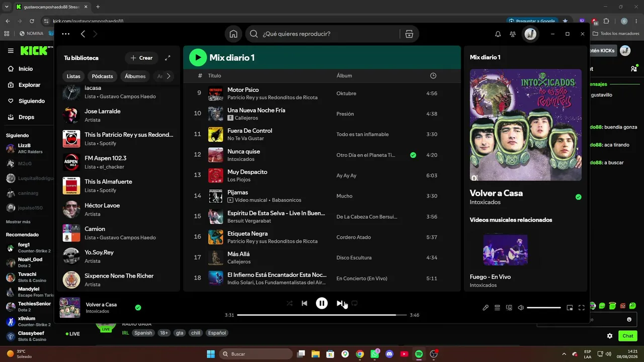The height and width of the screenshot is (362, 644).
Task: Open the three-dot menu in Spotify
Action: (x=66, y=34)
